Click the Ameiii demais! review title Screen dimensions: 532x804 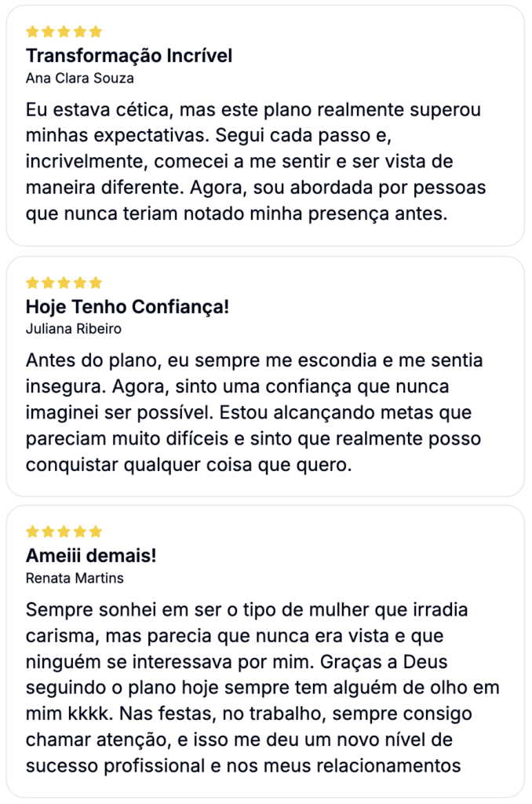pyautogui.click(x=91, y=555)
